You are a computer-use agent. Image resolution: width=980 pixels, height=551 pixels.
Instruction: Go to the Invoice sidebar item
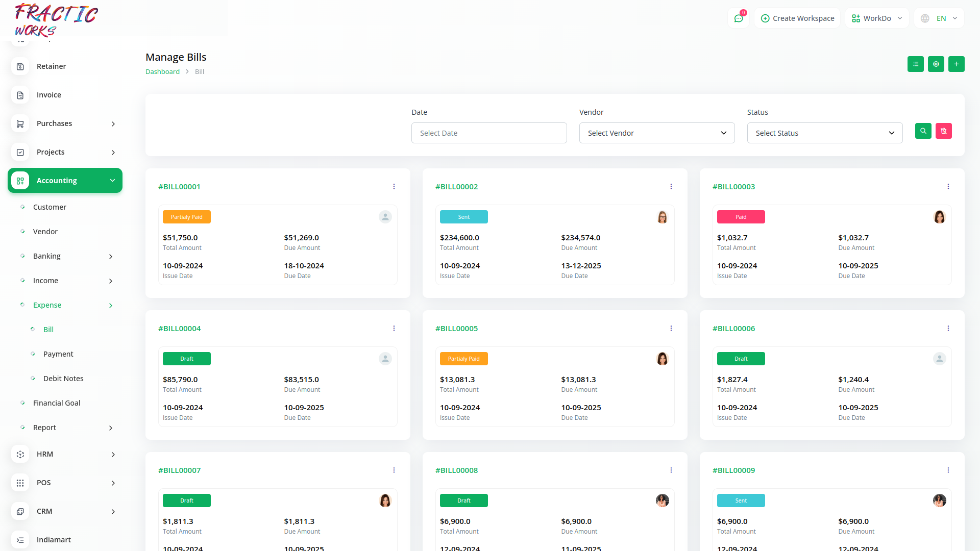click(x=49, y=95)
